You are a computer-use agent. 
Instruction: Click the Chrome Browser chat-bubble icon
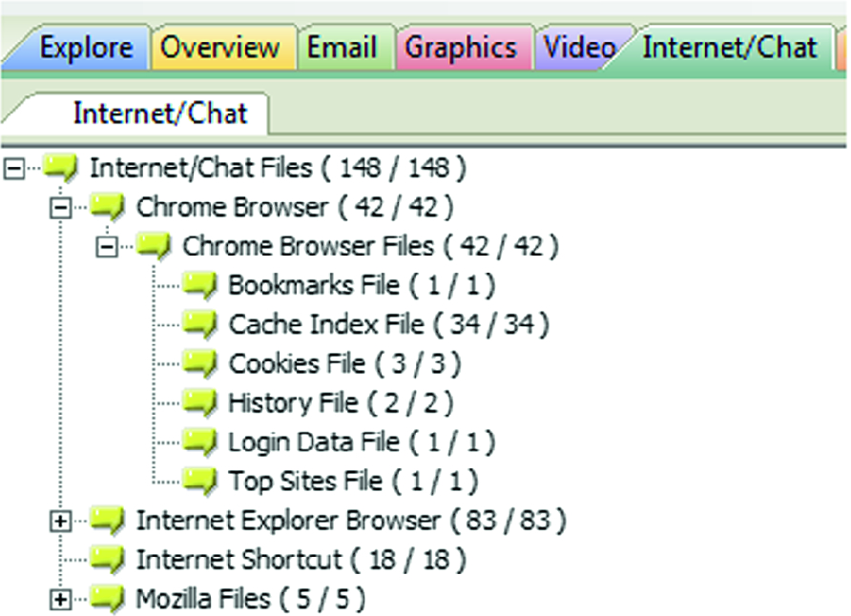(108, 207)
